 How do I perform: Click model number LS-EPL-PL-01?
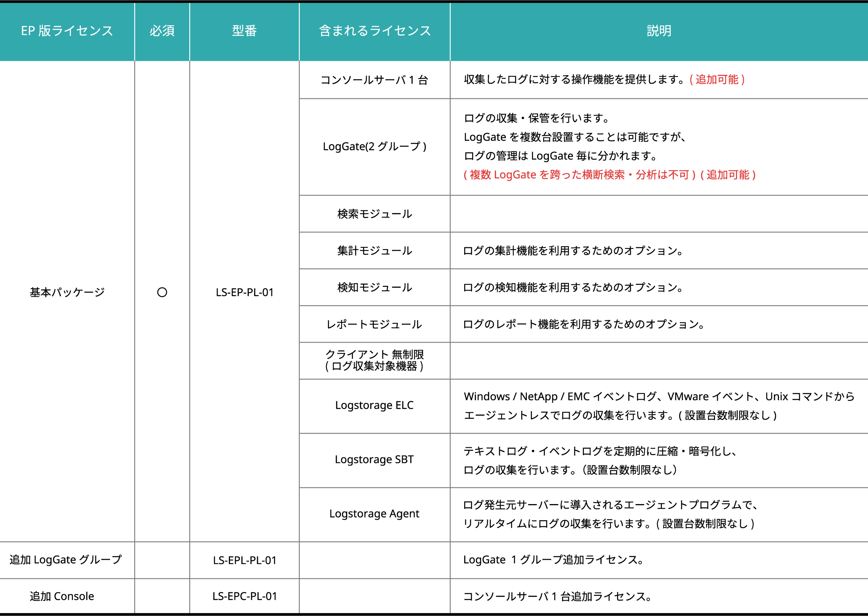(244, 560)
